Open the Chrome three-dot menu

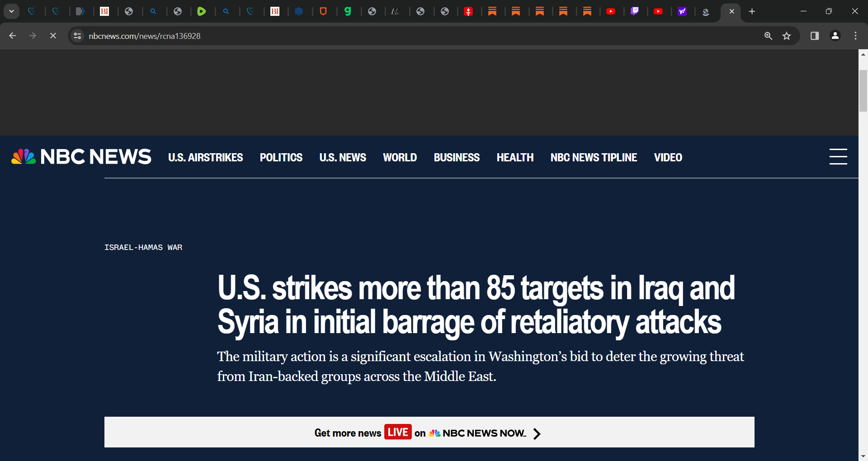pyautogui.click(x=855, y=36)
